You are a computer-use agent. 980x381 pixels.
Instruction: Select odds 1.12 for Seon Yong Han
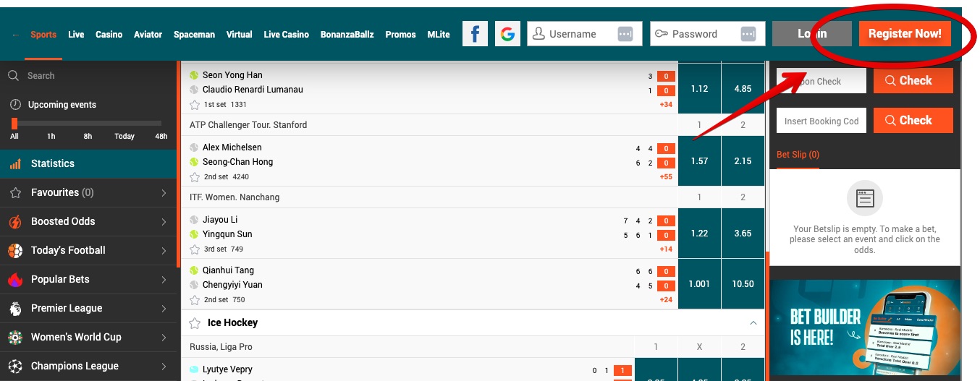pyautogui.click(x=699, y=89)
